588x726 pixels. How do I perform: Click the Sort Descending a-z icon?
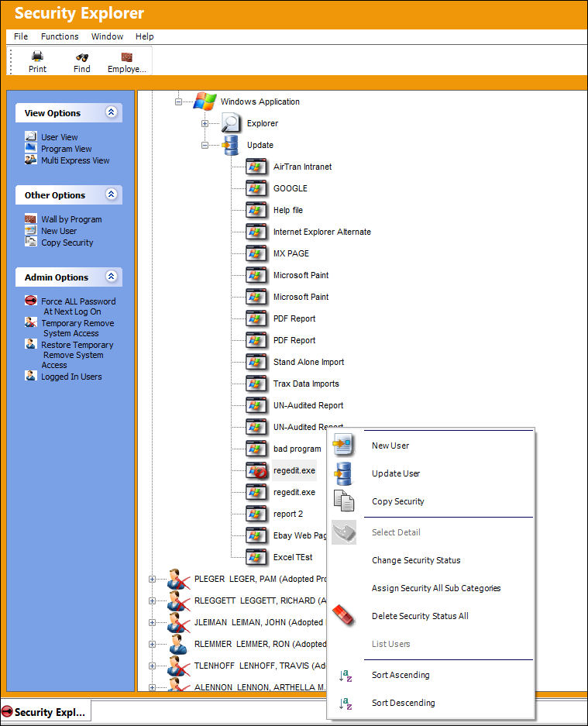tap(346, 704)
